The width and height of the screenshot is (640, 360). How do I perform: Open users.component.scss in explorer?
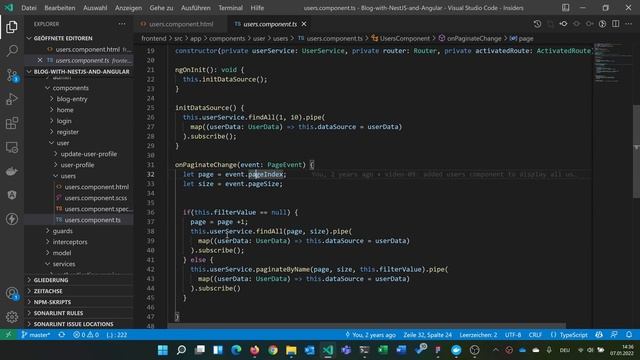[x=96, y=198]
